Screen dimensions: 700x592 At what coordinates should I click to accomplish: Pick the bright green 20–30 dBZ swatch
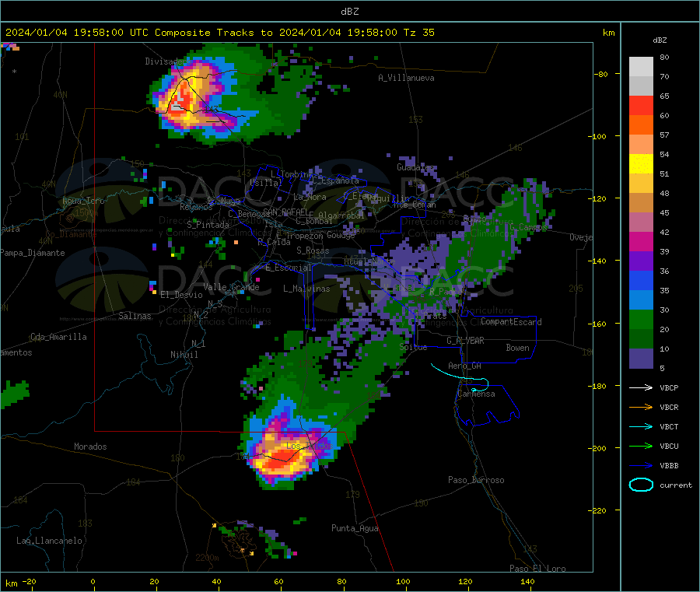[x=641, y=319]
